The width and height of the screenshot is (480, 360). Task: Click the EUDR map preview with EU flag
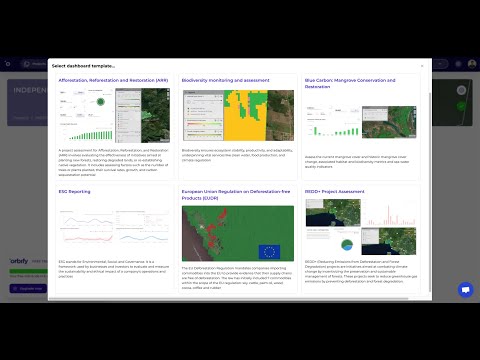[x=238, y=233]
